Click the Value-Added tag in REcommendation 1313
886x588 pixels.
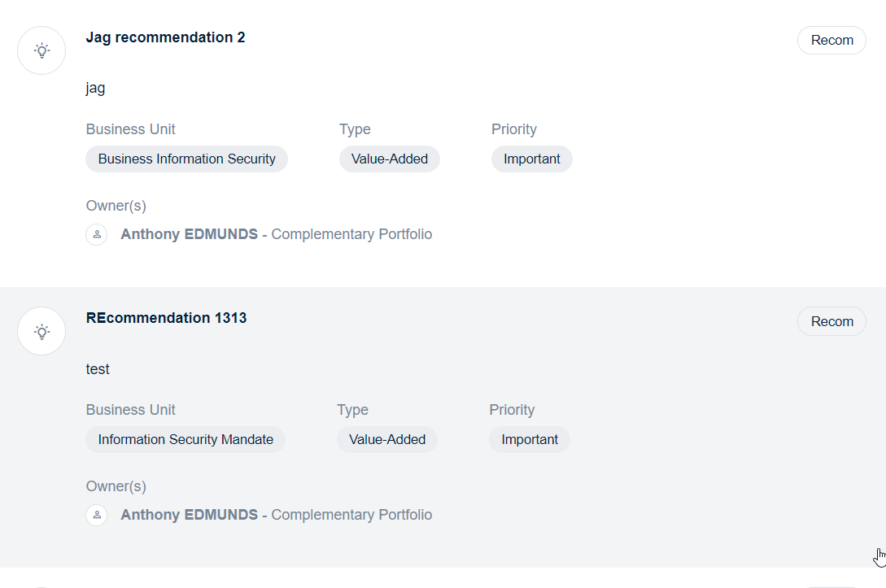(x=387, y=440)
